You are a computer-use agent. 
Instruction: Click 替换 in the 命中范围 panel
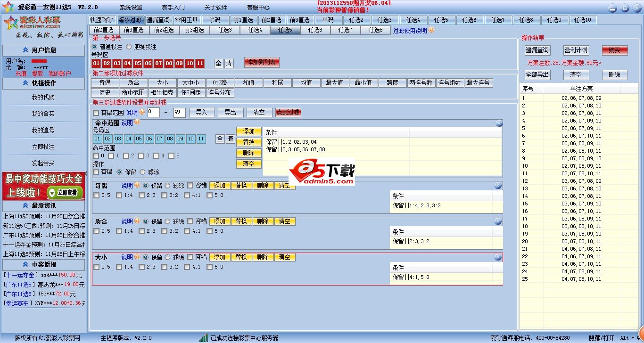coord(248,142)
